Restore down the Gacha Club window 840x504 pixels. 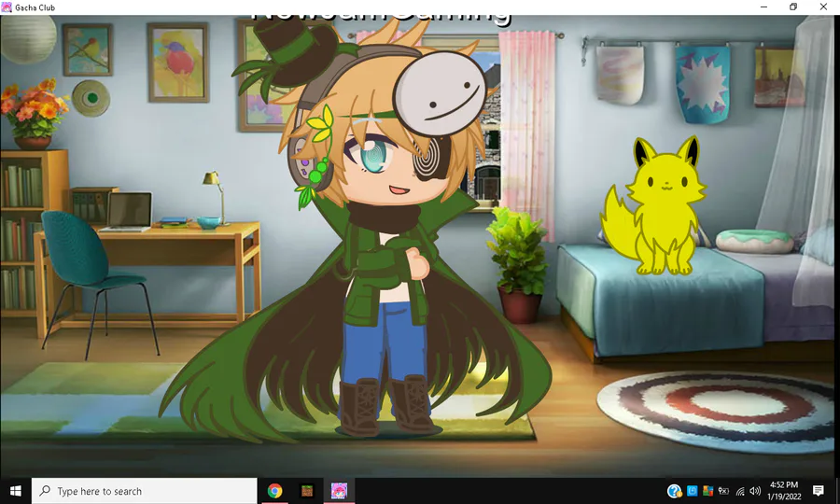point(793,7)
